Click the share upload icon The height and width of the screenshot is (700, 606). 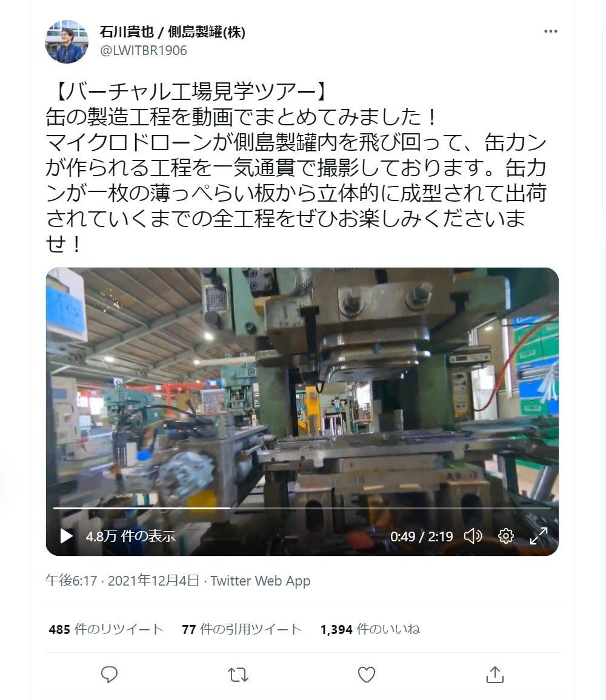pyautogui.click(x=494, y=674)
